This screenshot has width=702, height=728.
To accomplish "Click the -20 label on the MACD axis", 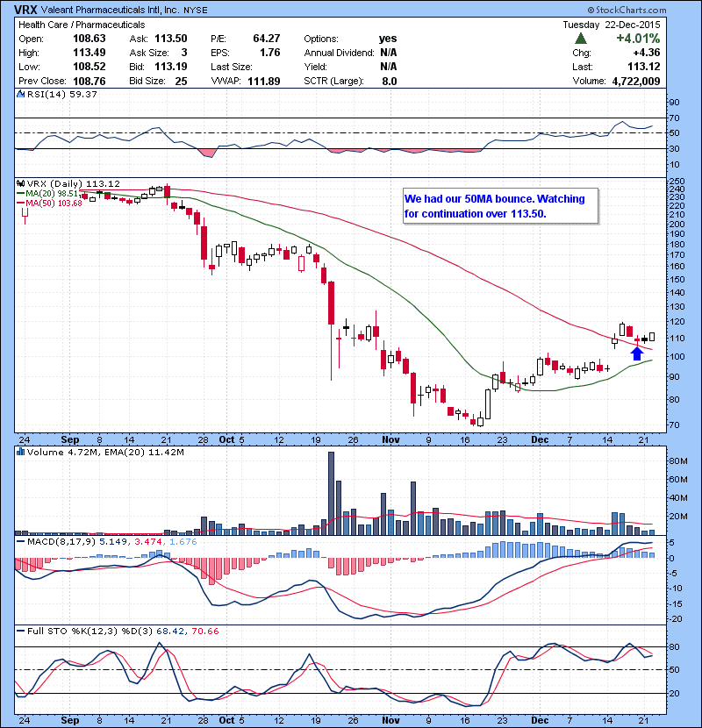I will (676, 618).
